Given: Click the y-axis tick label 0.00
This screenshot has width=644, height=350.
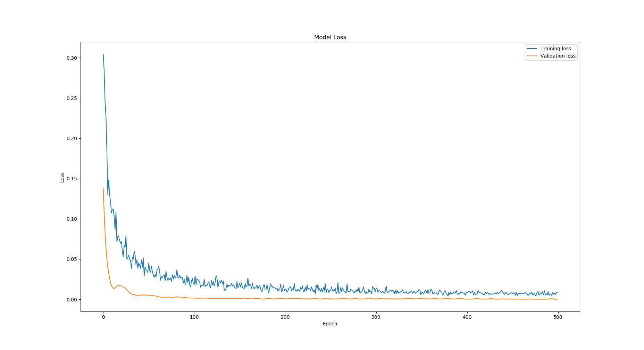Looking at the screenshot, I should [x=72, y=300].
